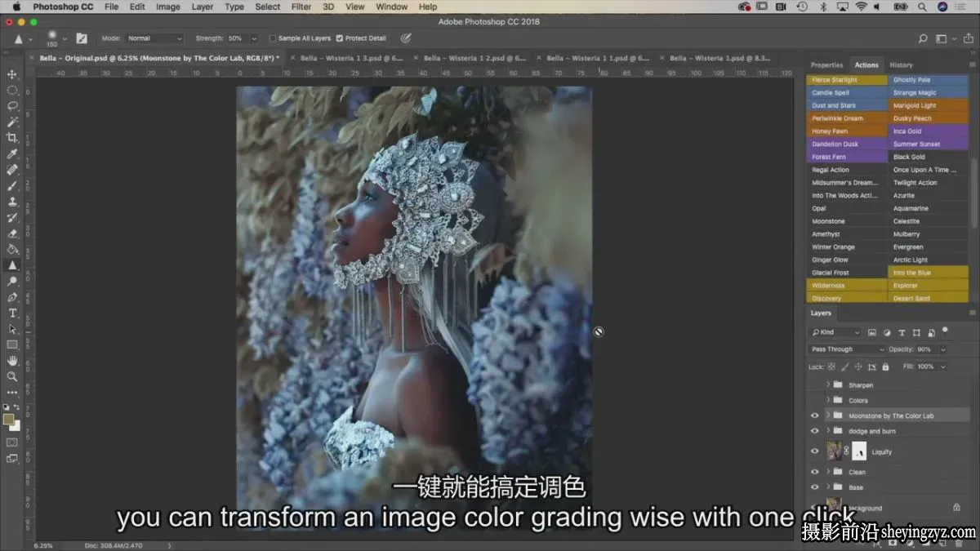The width and height of the screenshot is (980, 551).
Task: Select the Magic Wand tool
Action: [12, 122]
